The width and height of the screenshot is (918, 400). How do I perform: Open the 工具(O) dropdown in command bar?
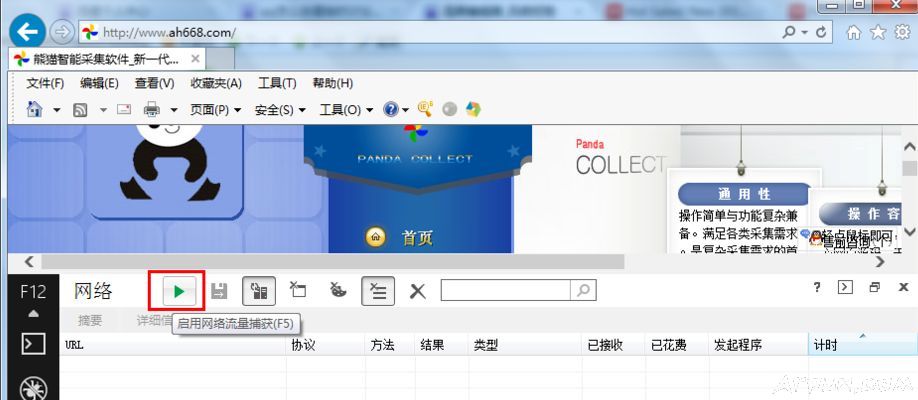pos(346,110)
